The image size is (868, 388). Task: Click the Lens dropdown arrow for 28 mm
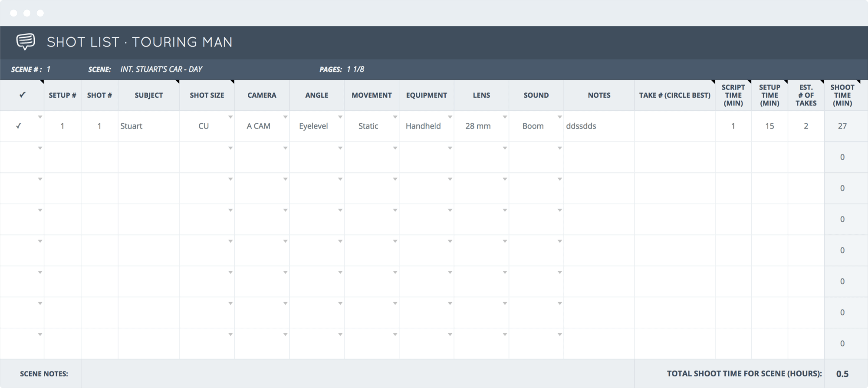tap(505, 117)
